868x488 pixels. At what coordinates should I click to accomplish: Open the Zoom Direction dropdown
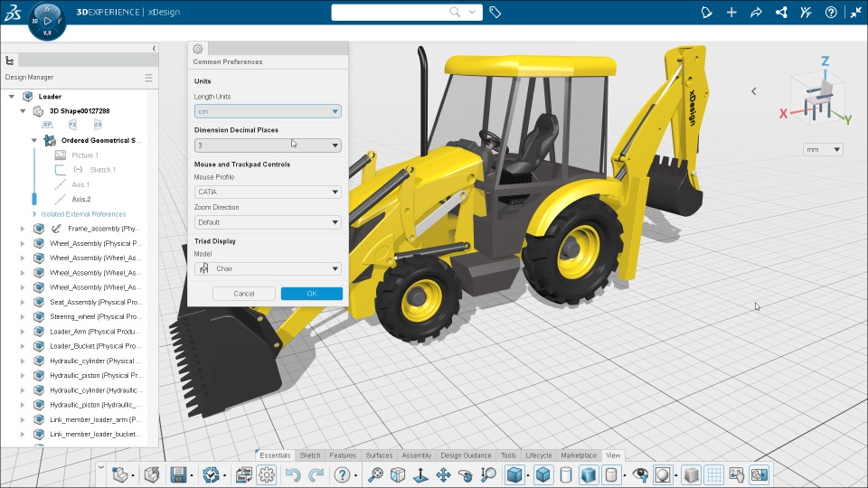(x=268, y=222)
